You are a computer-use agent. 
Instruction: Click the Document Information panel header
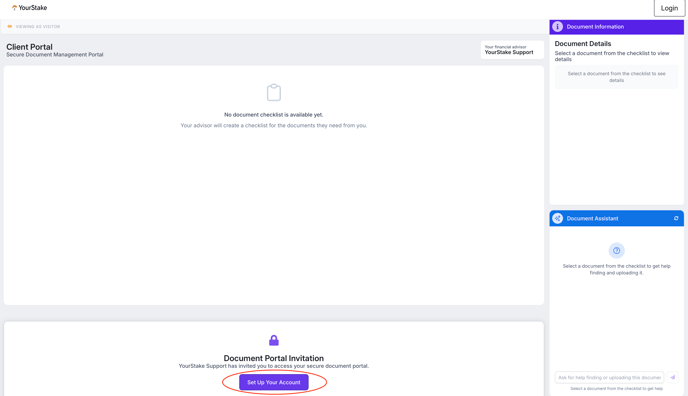tap(616, 27)
